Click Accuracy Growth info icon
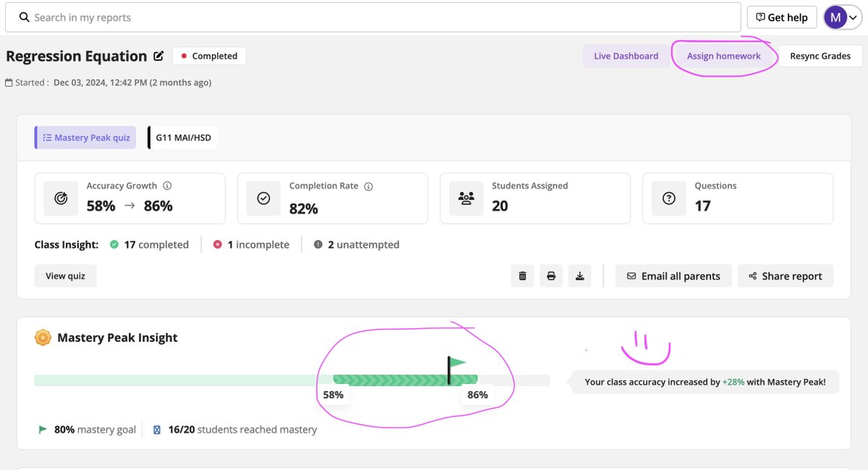 pos(167,186)
